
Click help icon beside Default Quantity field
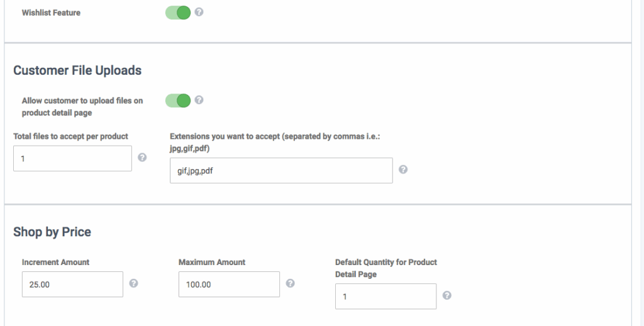[x=447, y=296]
